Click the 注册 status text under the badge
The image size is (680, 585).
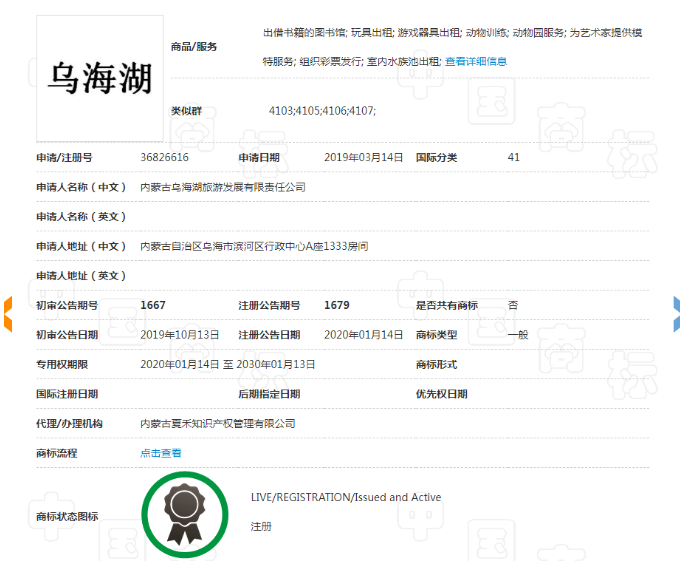click(x=261, y=526)
